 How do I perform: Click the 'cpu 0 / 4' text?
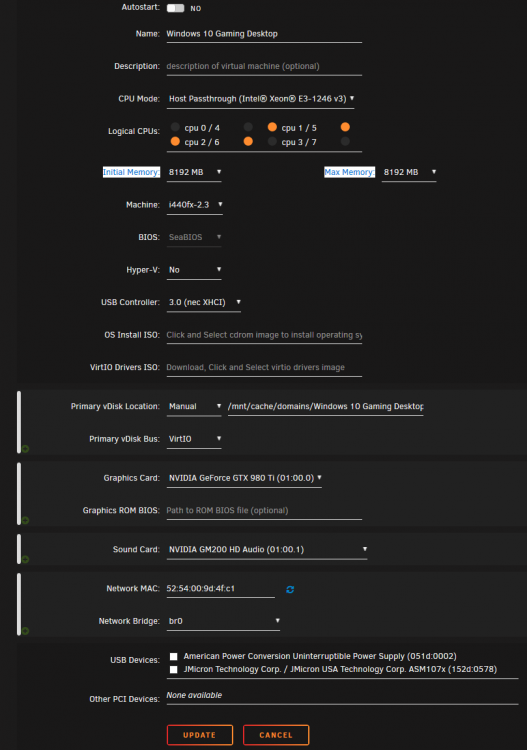click(x=202, y=128)
